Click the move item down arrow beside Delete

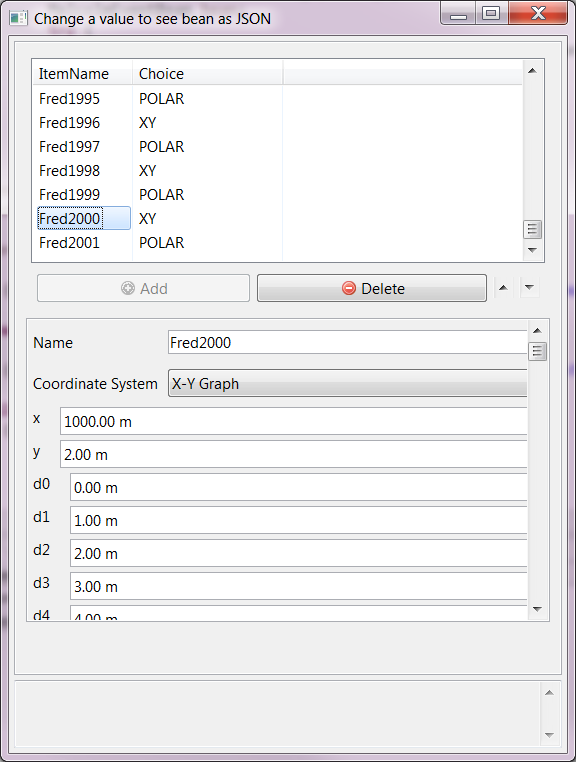(530, 288)
